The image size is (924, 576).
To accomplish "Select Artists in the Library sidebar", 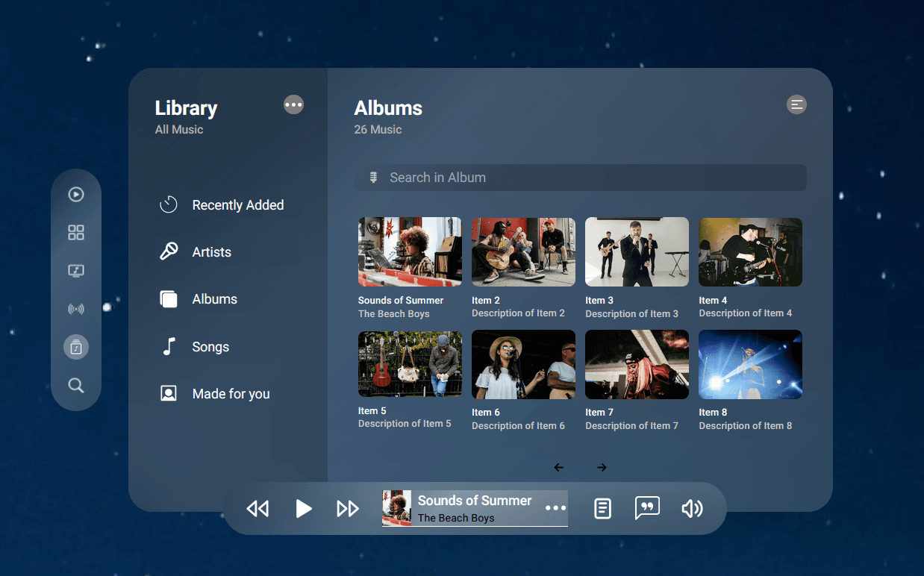I will [x=211, y=252].
